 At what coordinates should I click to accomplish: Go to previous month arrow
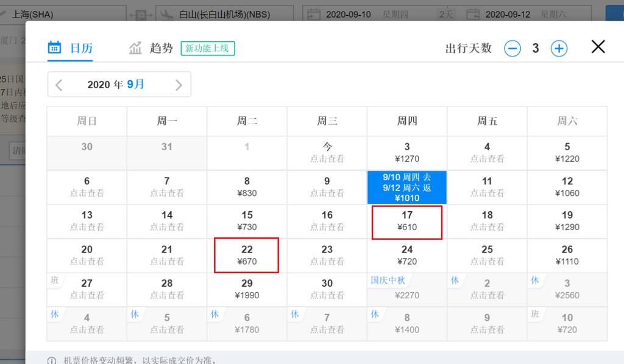(x=59, y=85)
